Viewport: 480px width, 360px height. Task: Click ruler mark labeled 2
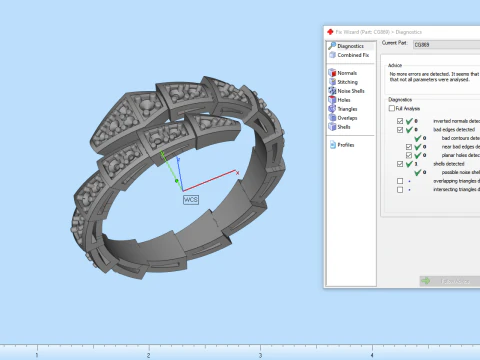coord(148,356)
